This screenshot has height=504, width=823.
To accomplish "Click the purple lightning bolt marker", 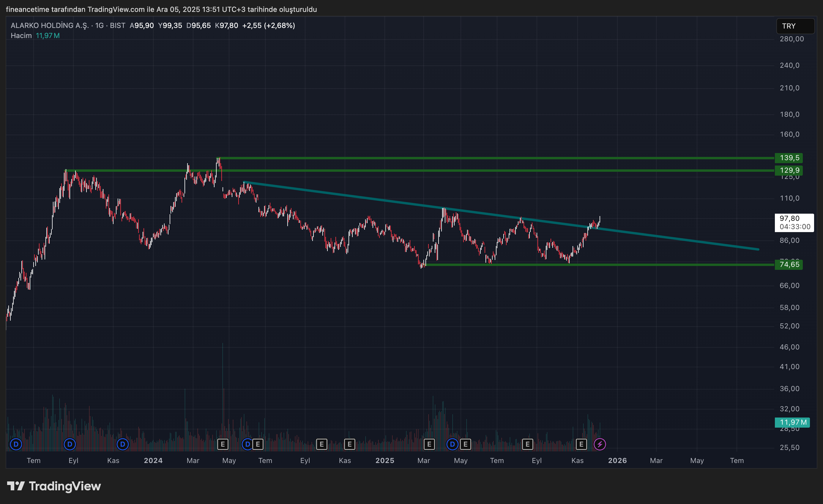I will [600, 444].
